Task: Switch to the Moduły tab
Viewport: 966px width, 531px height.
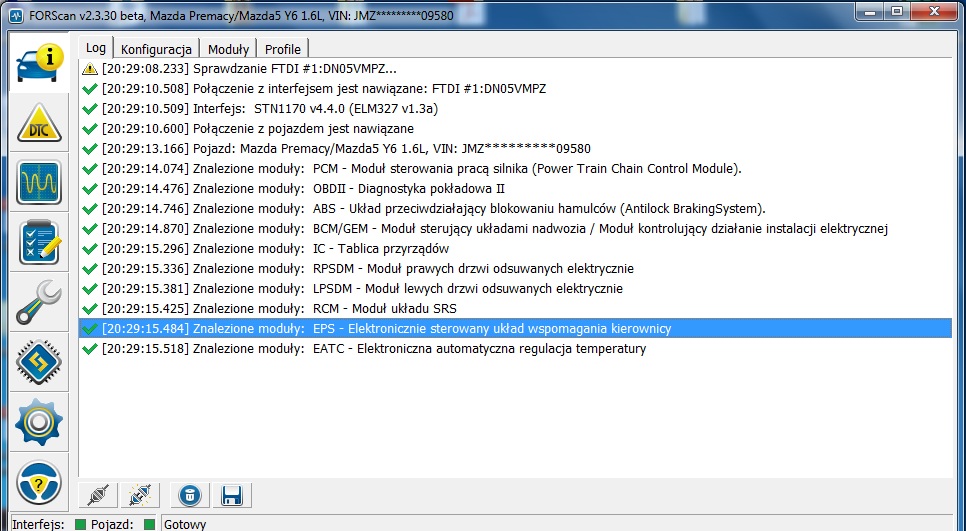Action: pos(228,49)
